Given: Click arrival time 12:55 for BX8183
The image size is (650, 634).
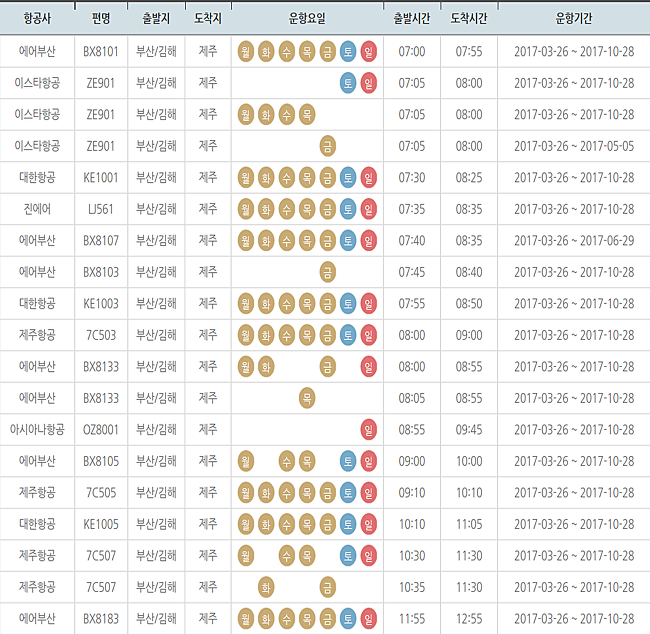Looking at the screenshot, I should [469, 619].
